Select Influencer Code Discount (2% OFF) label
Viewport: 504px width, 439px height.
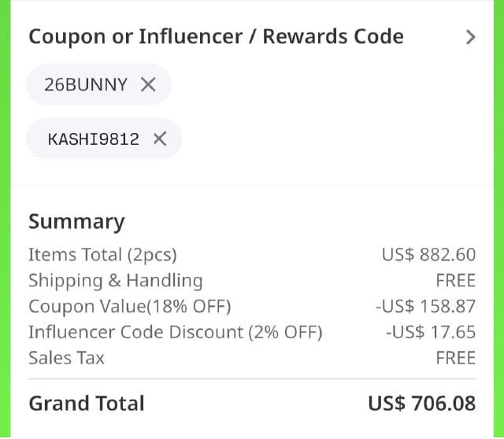(x=175, y=332)
